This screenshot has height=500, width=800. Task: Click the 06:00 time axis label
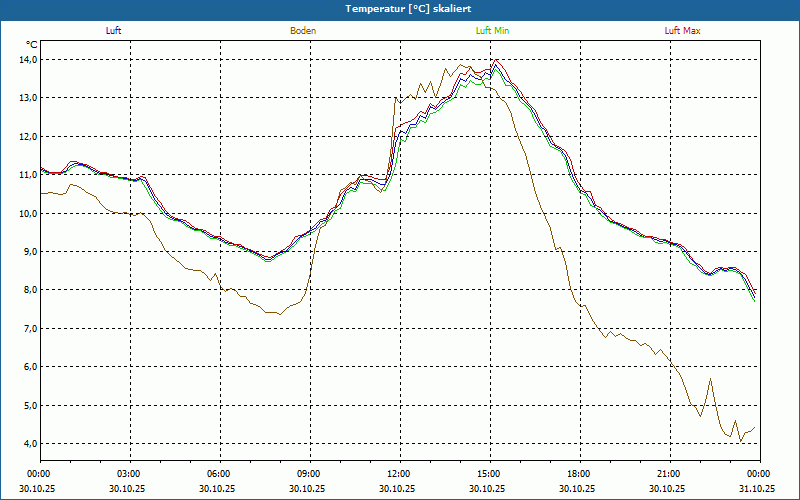point(220,474)
